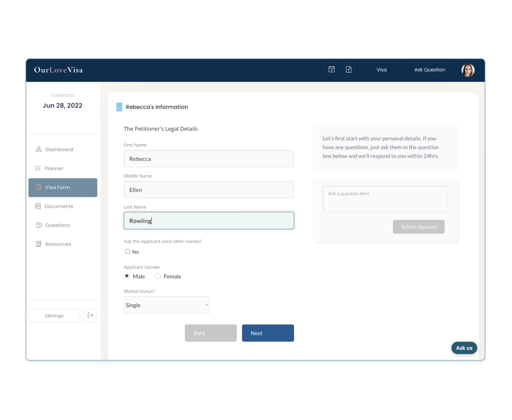This screenshot has width=512, height=420.
Task: Click the Jun 28, 2022 calendar date
Action: [62, 105]
